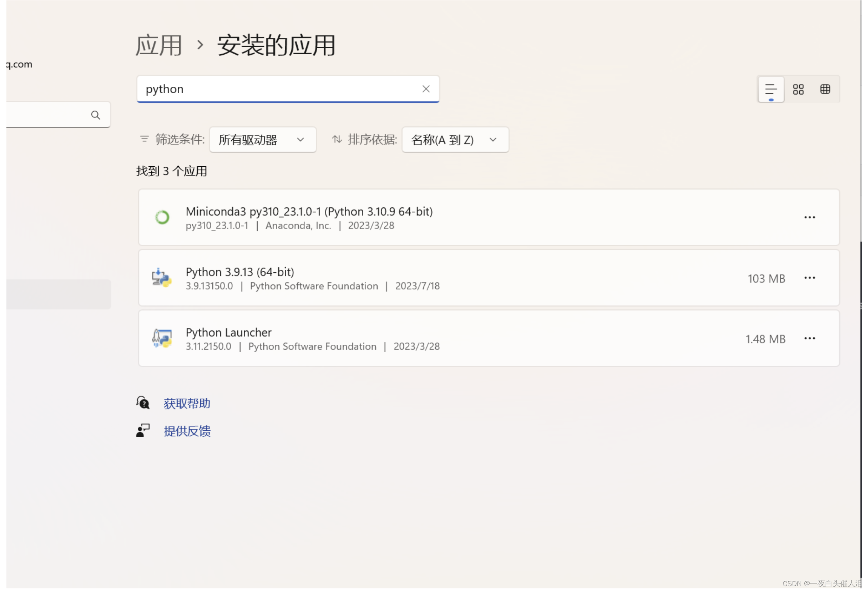Open more options for Miniconda3

click(809, 218)
